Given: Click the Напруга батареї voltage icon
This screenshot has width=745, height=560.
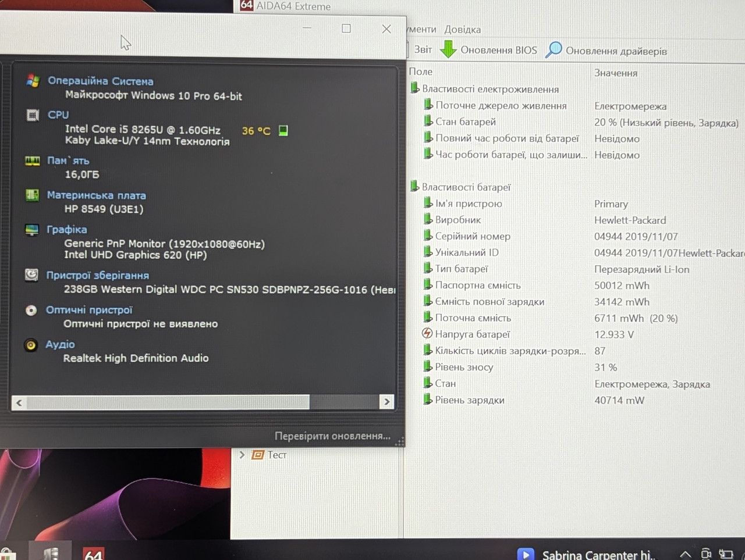Looking at the screenshot, I should click(x=427, y=334).
